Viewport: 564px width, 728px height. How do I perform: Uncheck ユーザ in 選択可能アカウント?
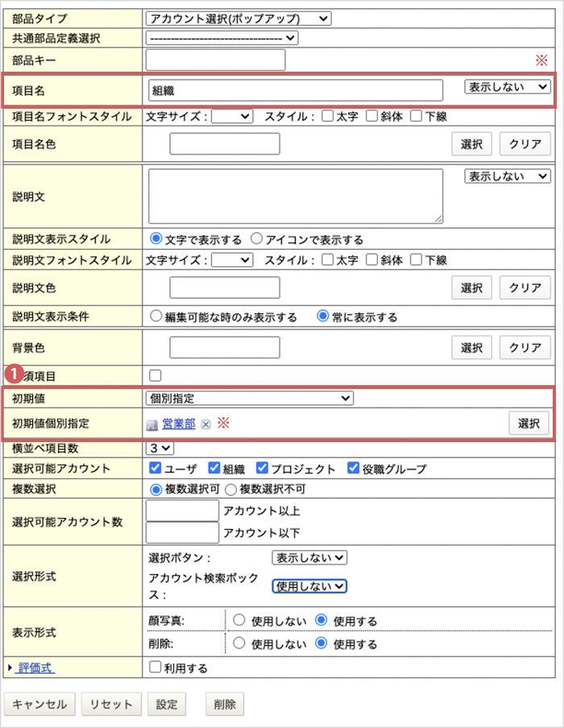(156, 468)
